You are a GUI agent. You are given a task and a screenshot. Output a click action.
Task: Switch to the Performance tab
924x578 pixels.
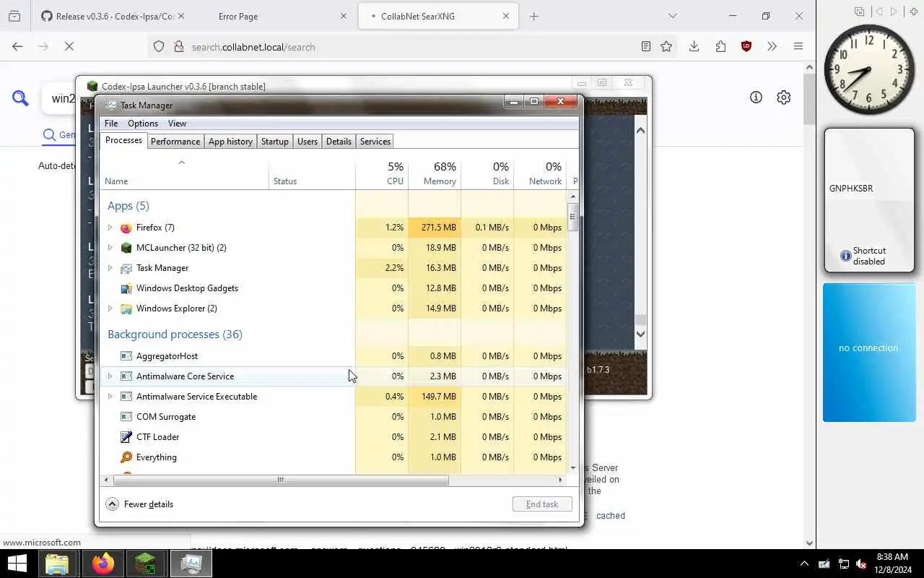click(175, 142)
